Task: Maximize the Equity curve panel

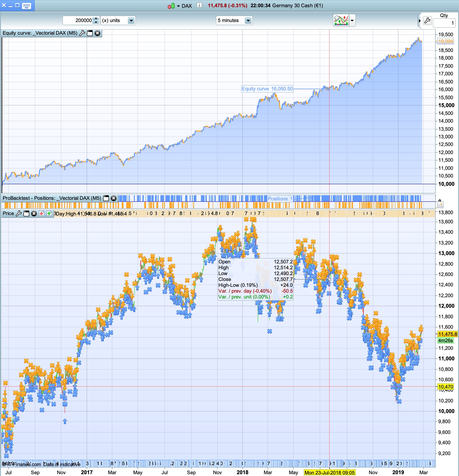Action: pyautogui.click(x=90, y=33)
